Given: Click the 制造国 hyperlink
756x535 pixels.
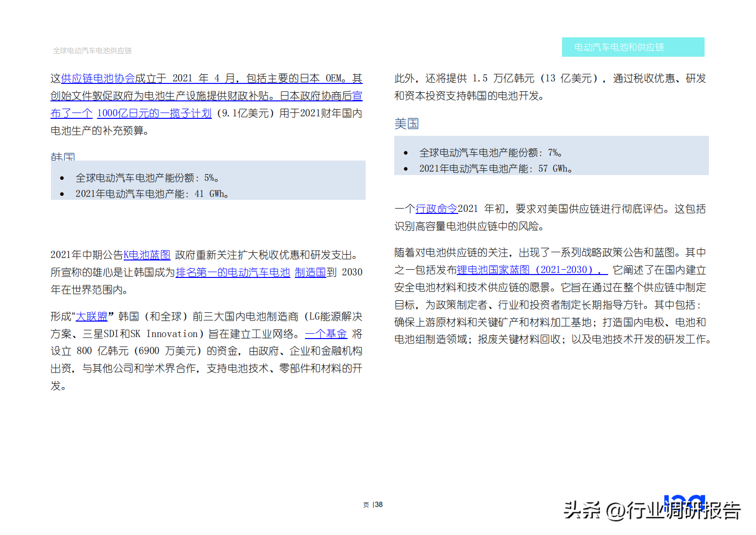Looking at the screenshot, I should (x=310, y=272).
